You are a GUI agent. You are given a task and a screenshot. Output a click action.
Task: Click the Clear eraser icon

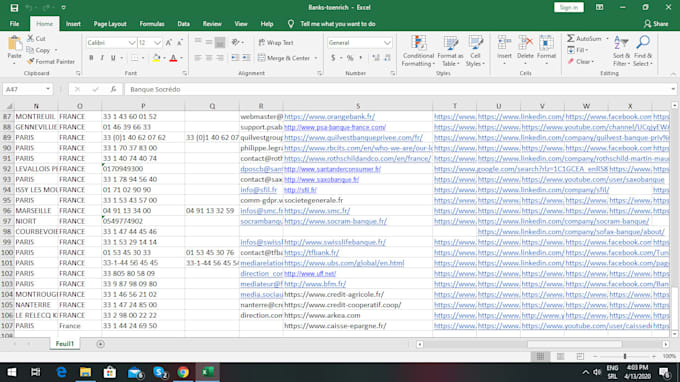tap(571, 62)
